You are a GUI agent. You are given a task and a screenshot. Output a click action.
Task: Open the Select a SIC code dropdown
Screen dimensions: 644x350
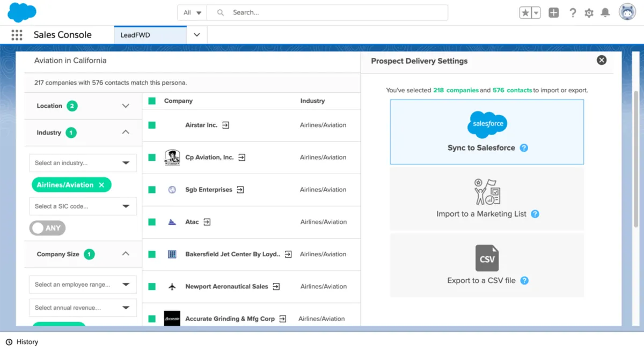click(83, 206)
